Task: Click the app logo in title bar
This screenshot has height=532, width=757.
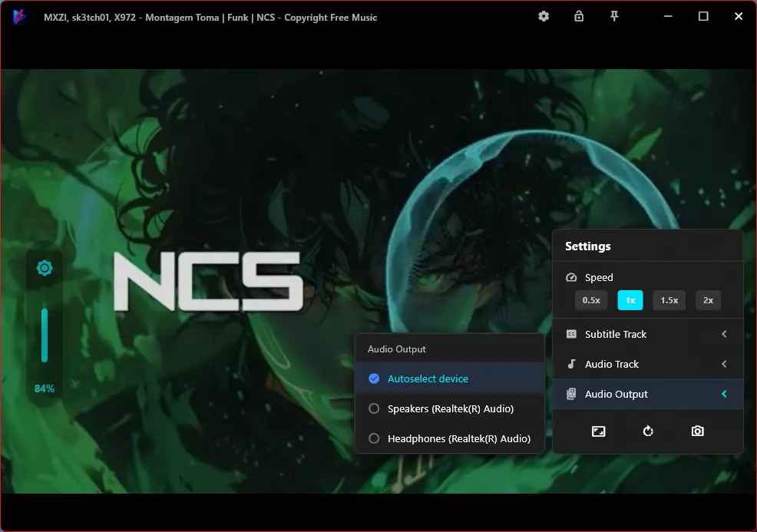Action: 19,17
